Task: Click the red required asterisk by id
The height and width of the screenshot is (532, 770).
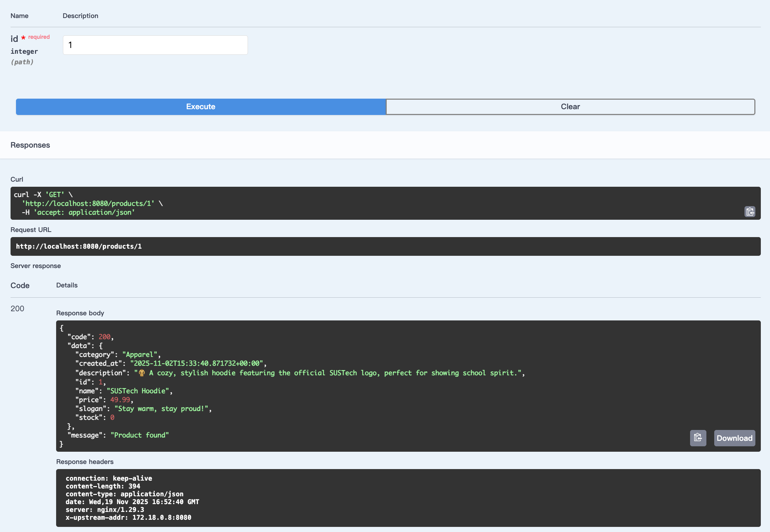Action: (23, 38)
